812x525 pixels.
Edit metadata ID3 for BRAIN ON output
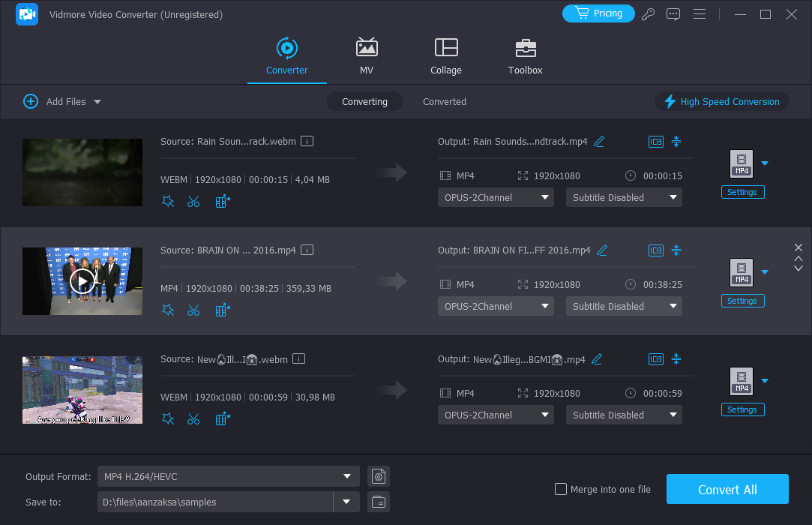(655, 250)
